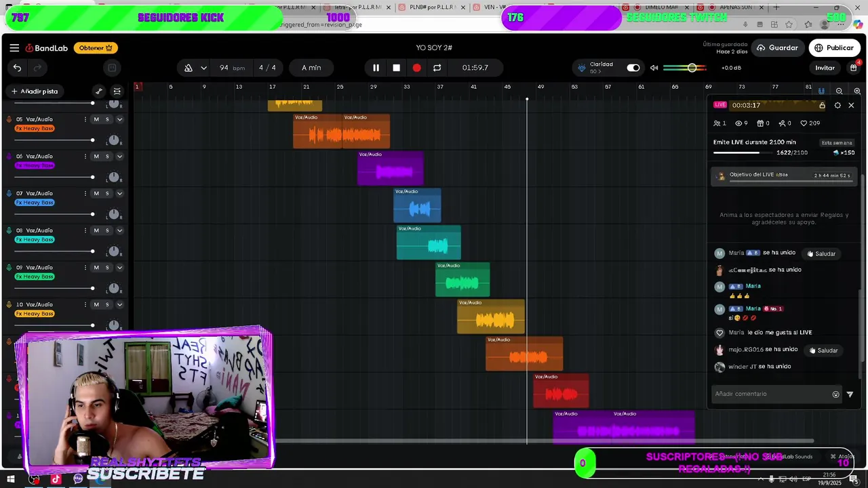Open the BandLab hamburger menu
The image size is (868, 488).
(x=14, y=48)
